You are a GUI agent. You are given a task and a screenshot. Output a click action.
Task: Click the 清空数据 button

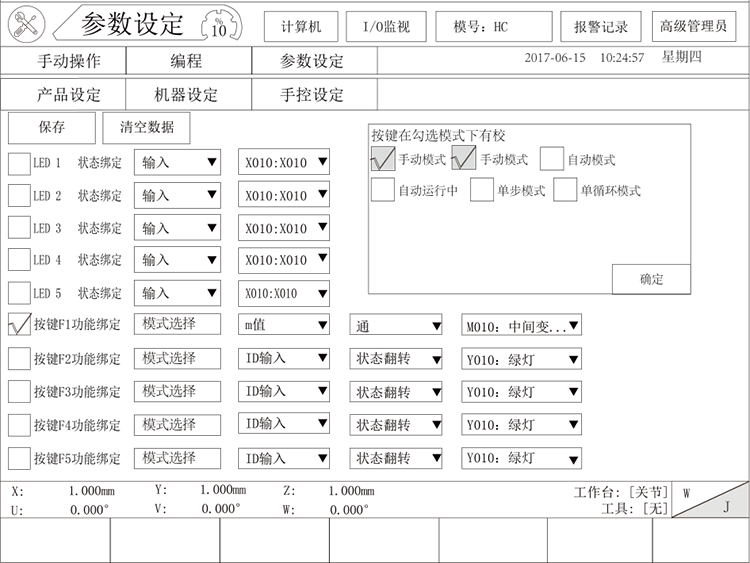(x=146, y=128)
